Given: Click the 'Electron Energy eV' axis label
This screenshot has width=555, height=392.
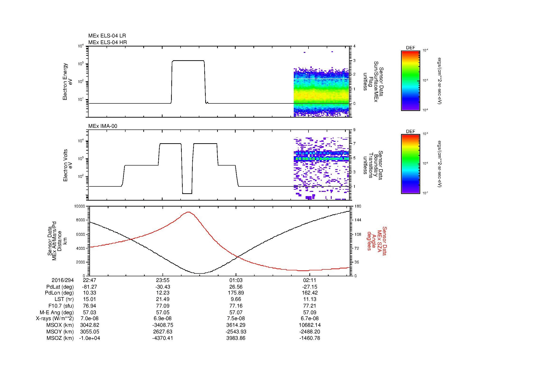Looking at the screenshot, I should 67,82.
